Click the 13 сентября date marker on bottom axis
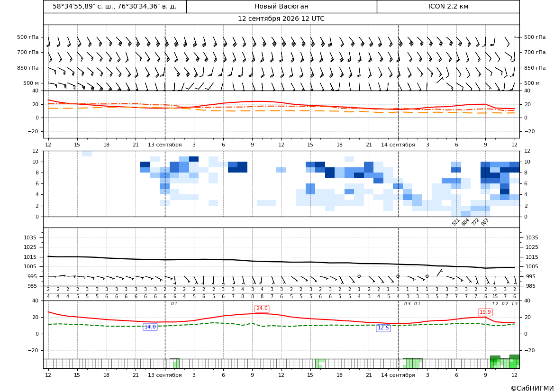 click(164, 375)
